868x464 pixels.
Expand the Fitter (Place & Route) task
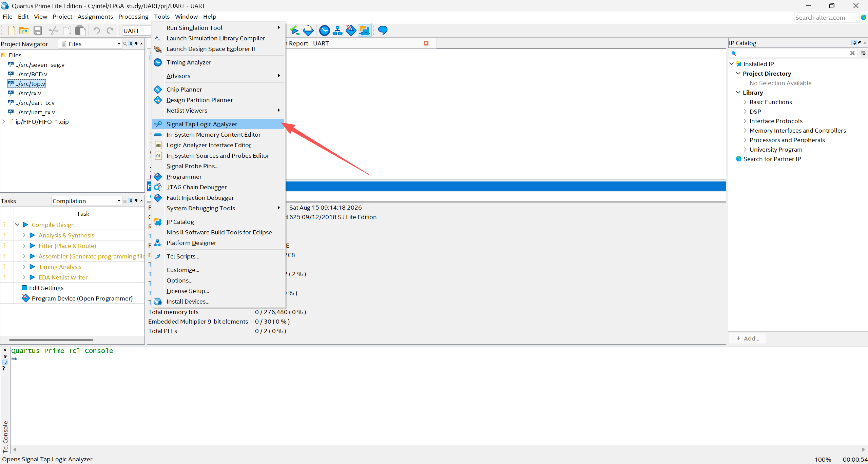24,246
